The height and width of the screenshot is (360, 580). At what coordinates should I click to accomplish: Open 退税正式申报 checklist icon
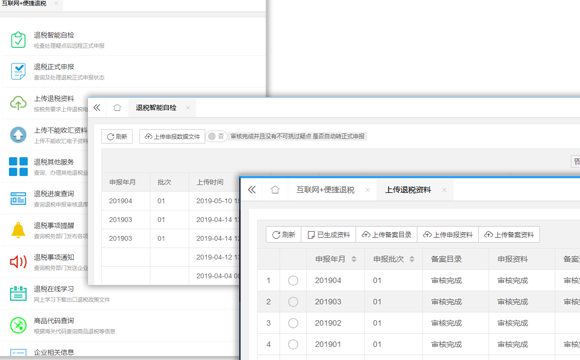[18, 71]
